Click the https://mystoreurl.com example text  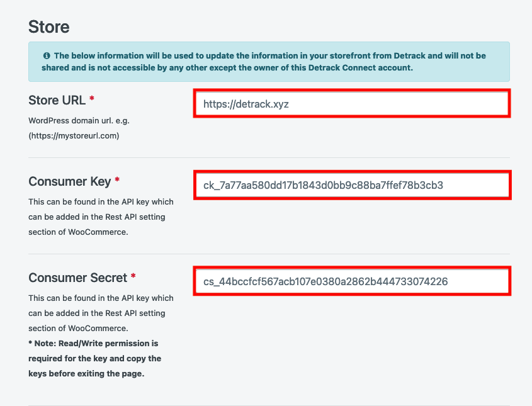tap(74, 136)
